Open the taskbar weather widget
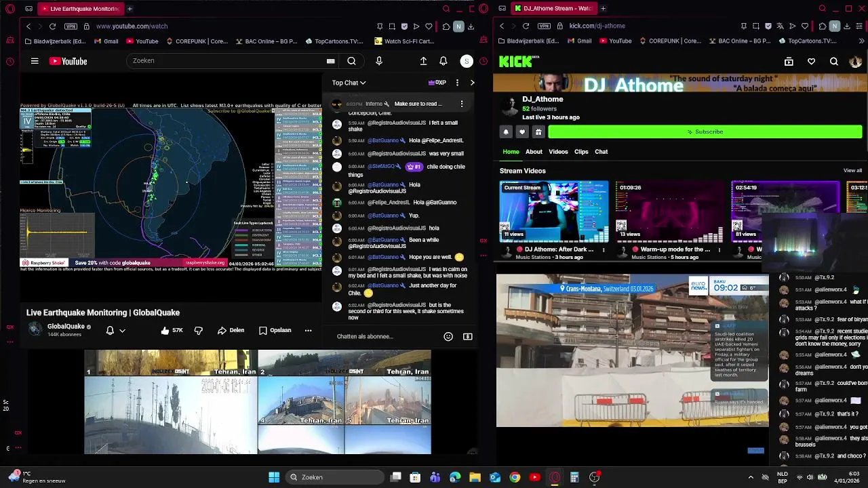The height and width of the screenshot is (488, 868). [x=37, y=477]
